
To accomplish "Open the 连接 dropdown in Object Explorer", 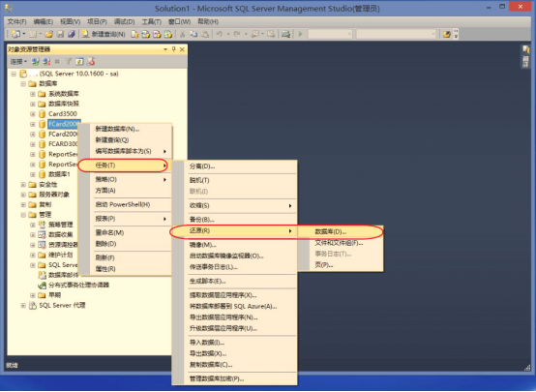I will tap(18, 62).
